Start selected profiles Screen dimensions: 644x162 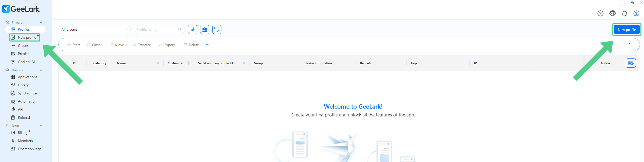click(x=74, y=45)
